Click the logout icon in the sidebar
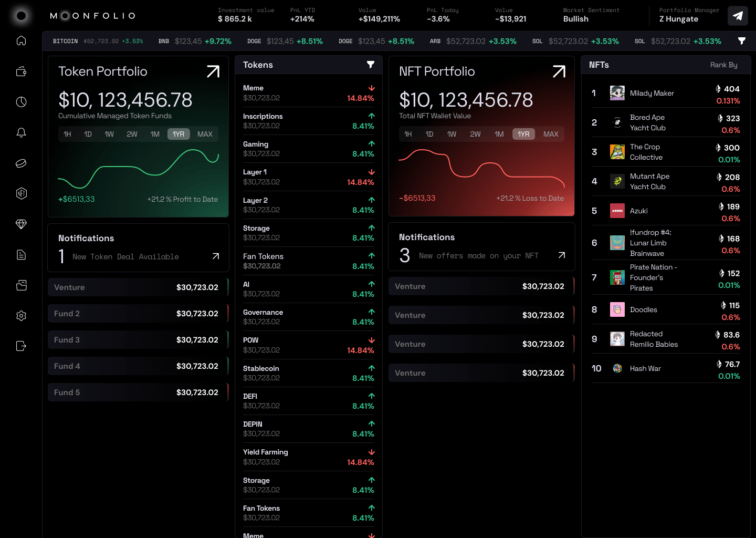 click(21, 346)
